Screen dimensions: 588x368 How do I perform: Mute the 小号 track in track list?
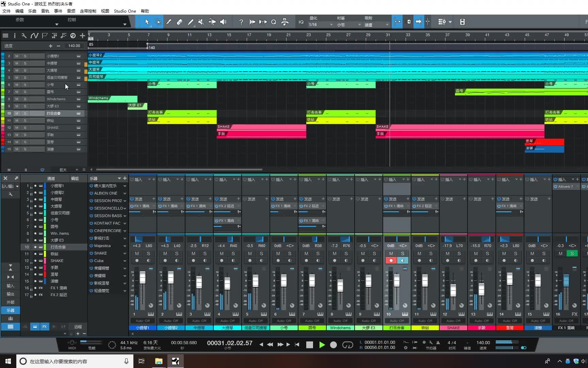[17, 85]
